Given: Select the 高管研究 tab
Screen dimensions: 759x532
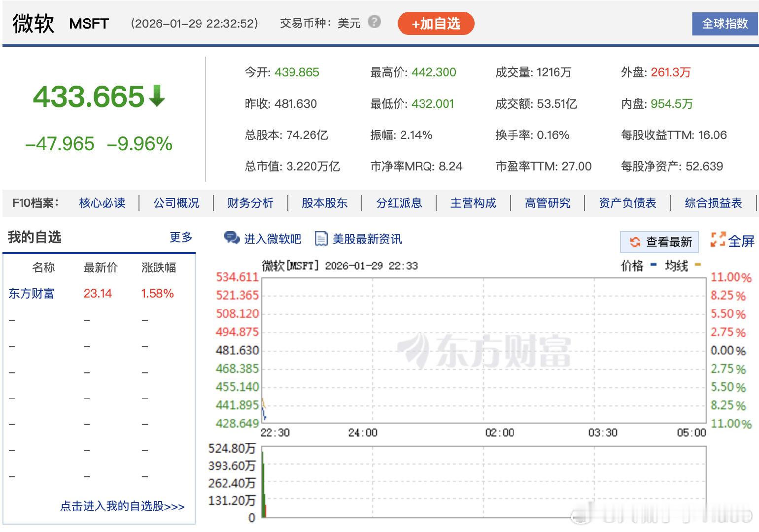Looking at the screenshot, I should tap(547, 203).
